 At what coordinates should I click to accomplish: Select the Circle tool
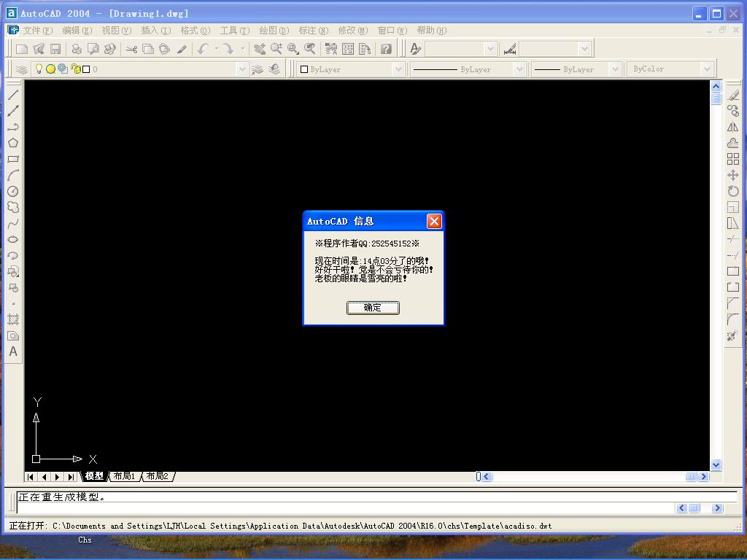tap(13, 192)
